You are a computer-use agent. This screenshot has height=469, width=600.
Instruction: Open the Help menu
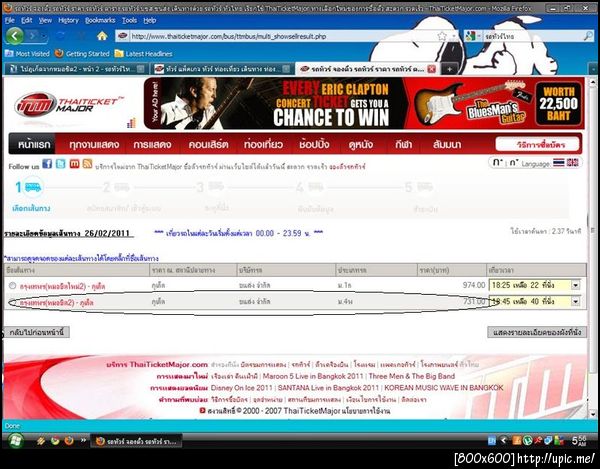pyautogui.click(x=150, y=20)
